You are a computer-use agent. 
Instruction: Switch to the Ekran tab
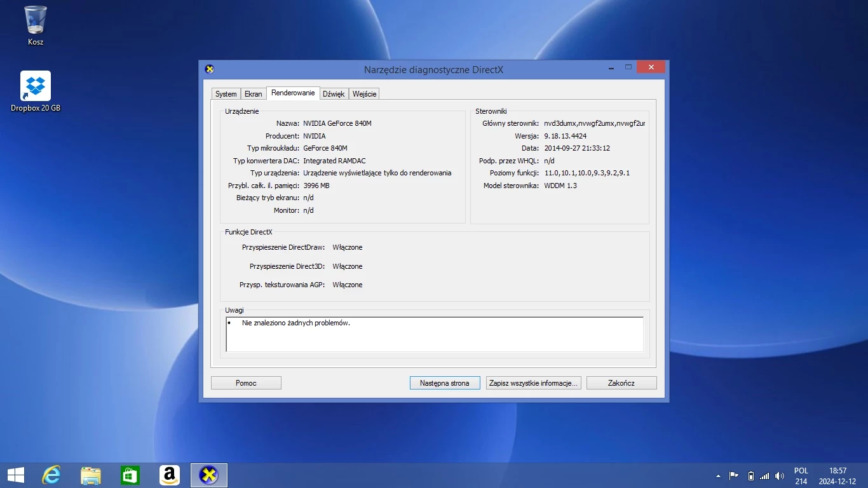(254, 94)
